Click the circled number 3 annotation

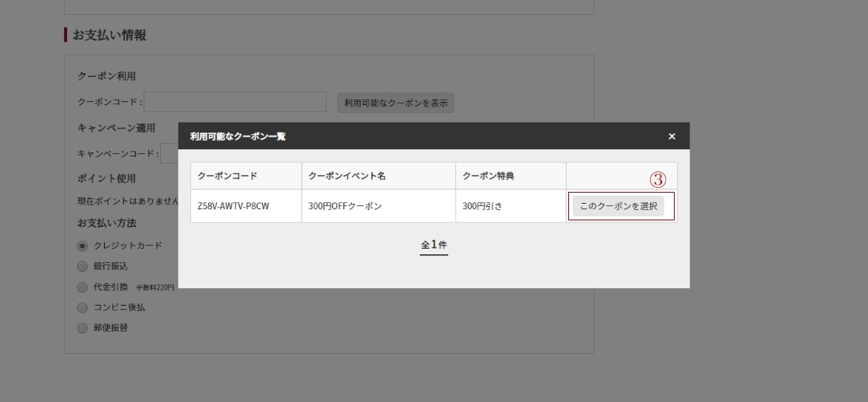[x=657, y=179]
